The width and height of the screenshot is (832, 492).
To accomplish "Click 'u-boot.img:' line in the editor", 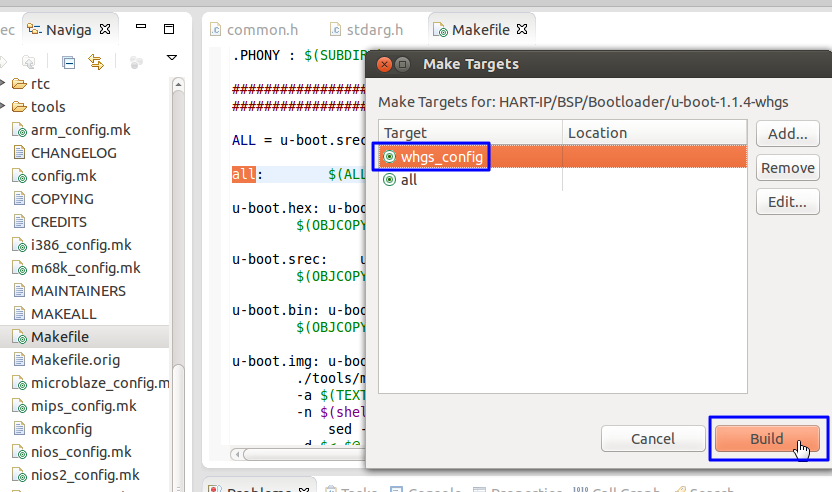I will tap(275, 361).
